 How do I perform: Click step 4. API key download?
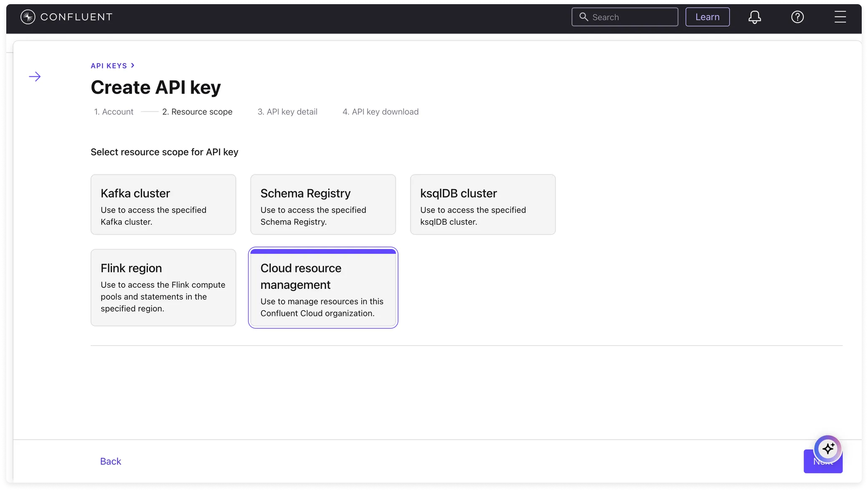click(381, 112)
